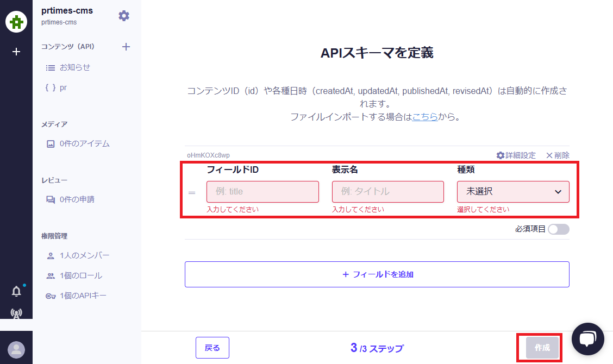Click フィールドを追加 button
The image size is (613, 364).
coord(377,274)
